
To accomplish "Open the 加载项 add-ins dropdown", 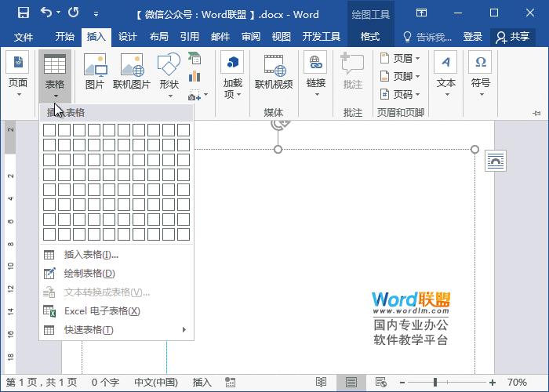I will click(232, 75).
